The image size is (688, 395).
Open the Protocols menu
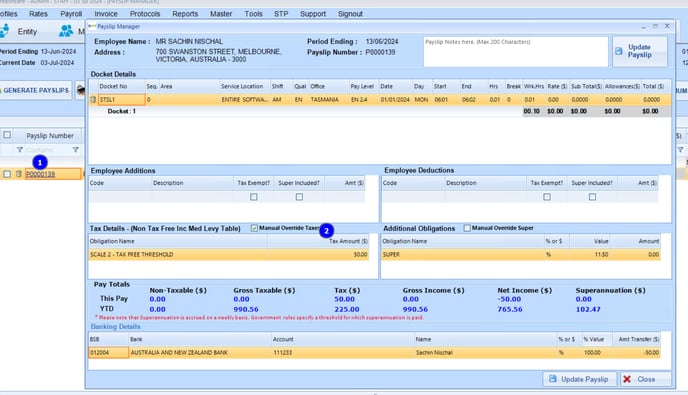tap(145, 14)
